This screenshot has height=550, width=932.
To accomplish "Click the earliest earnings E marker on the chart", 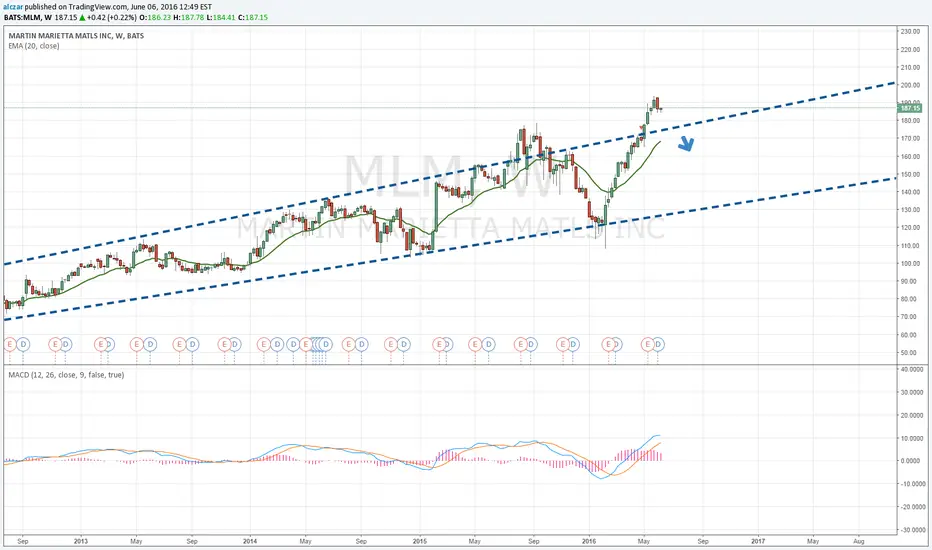I will tap(10, 344).
